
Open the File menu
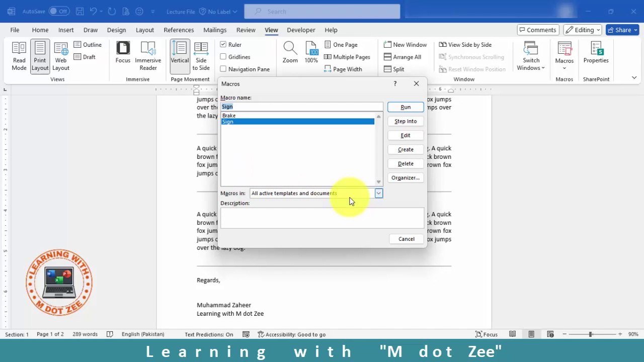point(15,30)
